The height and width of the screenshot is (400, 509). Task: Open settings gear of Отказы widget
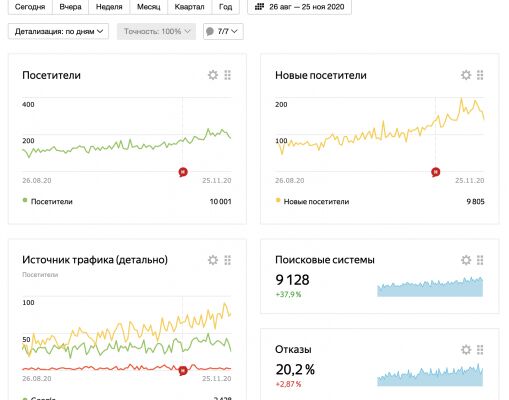(466, 350)
